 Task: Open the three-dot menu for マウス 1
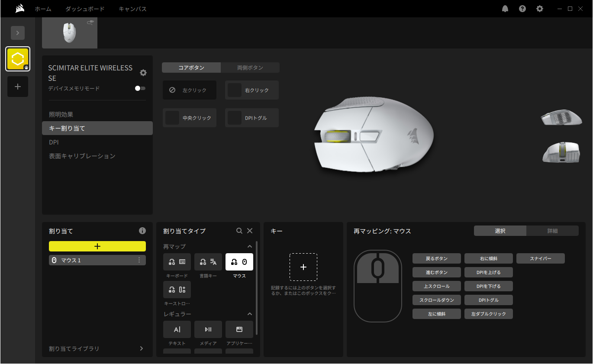[139, 260]
